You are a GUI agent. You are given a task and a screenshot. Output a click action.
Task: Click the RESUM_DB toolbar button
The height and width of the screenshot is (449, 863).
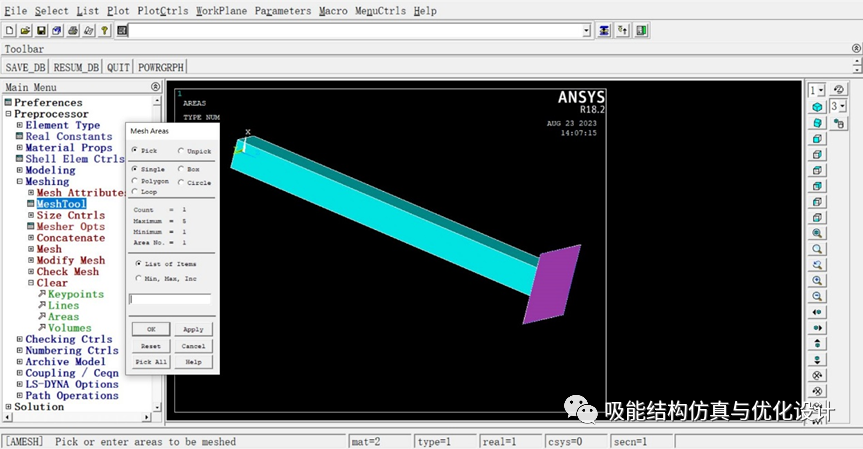pos(76,67)
